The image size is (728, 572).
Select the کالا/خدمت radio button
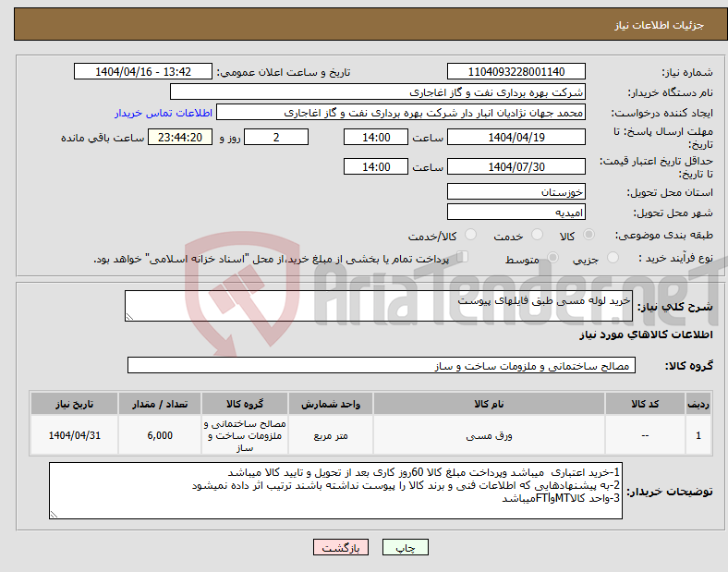[470, 235]
